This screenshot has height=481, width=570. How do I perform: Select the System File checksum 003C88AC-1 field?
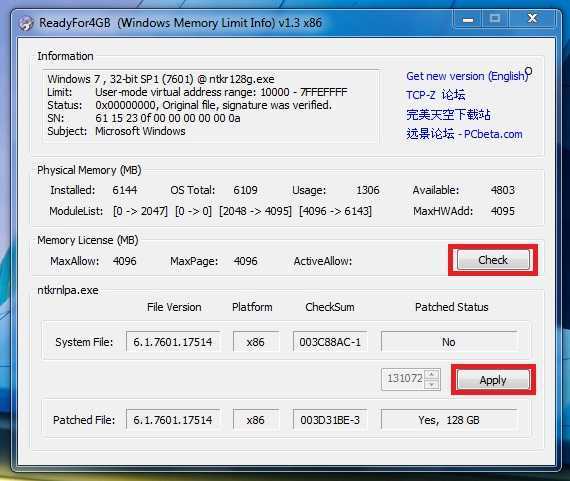pos(330,341)
